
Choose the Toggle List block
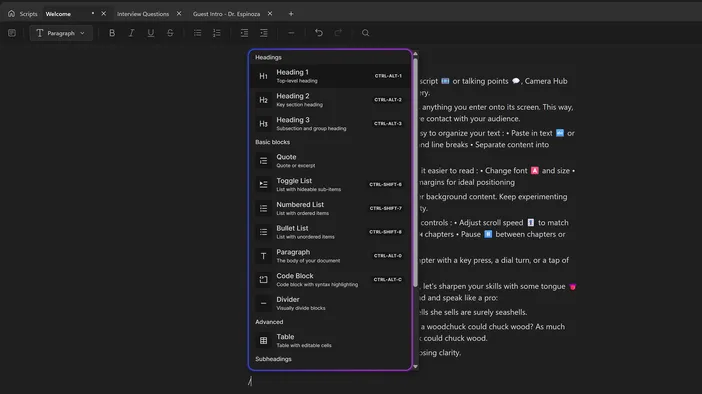(x=330, y=184)
